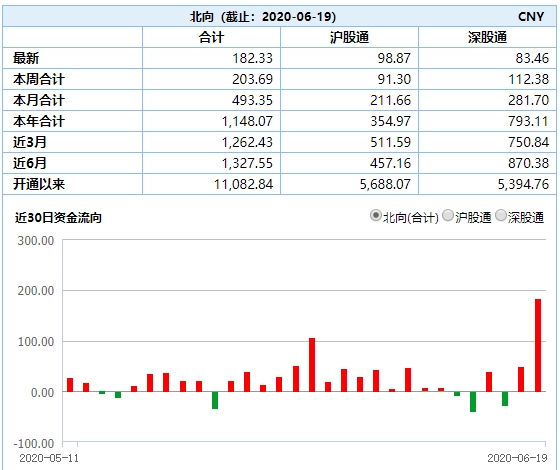Click the 2020-06-19 axis date label
Image resolution: width=560 pixels, height=470 pixels.
[x=518, y=458]
